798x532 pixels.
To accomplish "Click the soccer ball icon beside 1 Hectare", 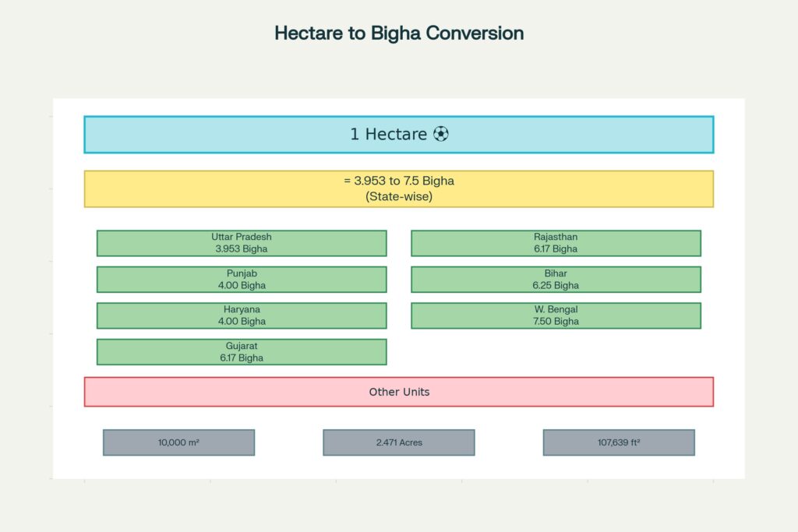I will coord(441,134).
